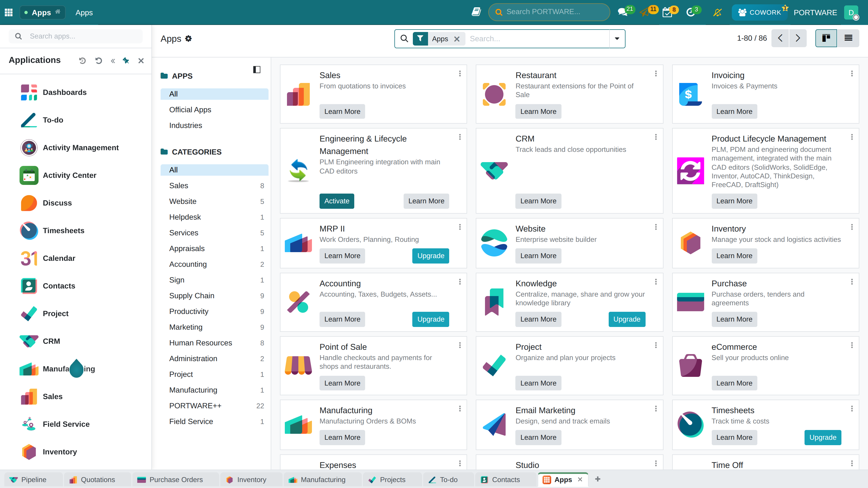The height and width of the screenshot is (488, 868).
Task: Click the first history-refresh icon in Applications
Action: pyautogui.click(x=82, y=61)
